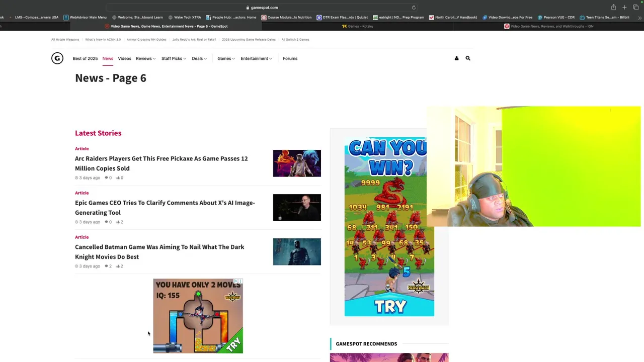Go to the Videos nav item
The image size is (644, 362).
124,58
